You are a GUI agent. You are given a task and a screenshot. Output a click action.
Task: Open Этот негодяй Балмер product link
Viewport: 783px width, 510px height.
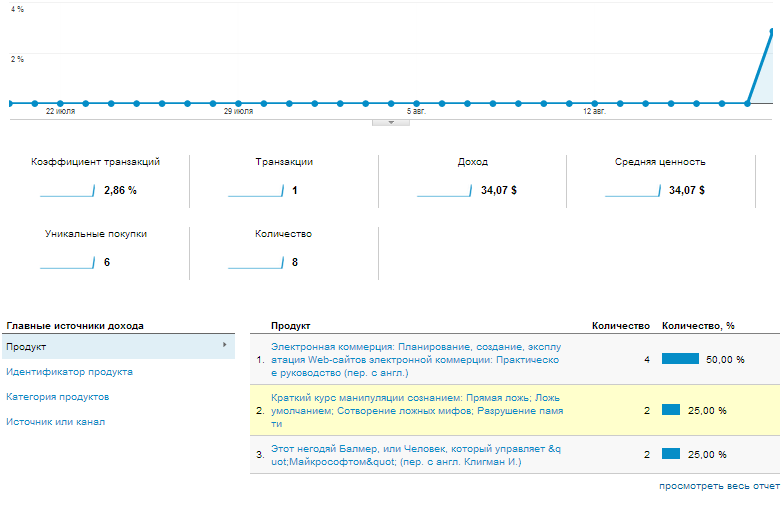click(415, 456)
